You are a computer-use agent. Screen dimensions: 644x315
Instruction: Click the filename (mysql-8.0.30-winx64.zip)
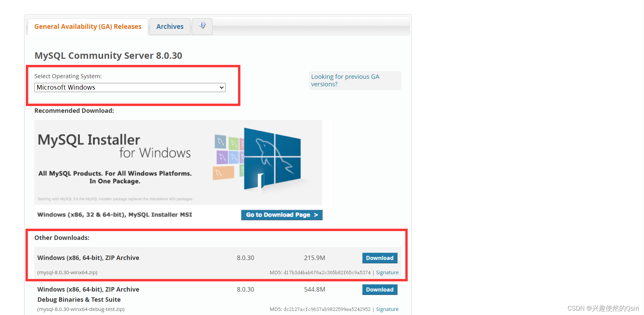click(x=67, y=273)
